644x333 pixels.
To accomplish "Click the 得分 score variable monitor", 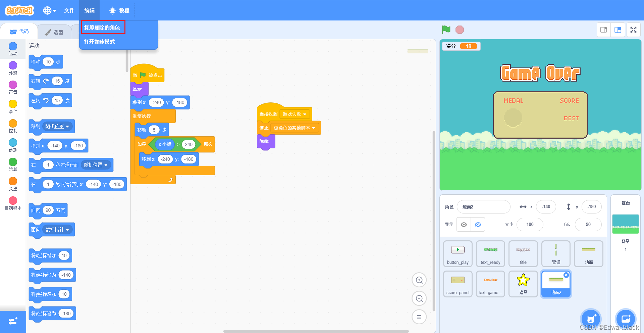I will point(461,46).
